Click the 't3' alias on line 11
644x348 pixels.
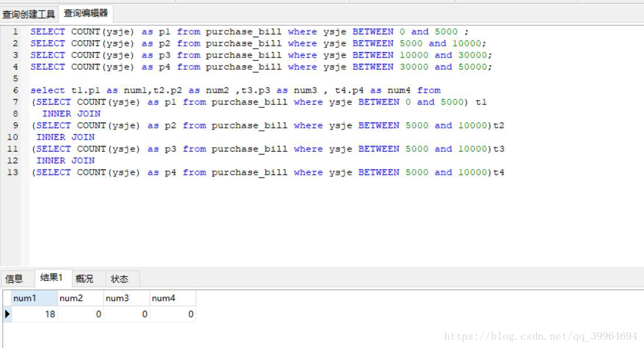pos(499,149)
